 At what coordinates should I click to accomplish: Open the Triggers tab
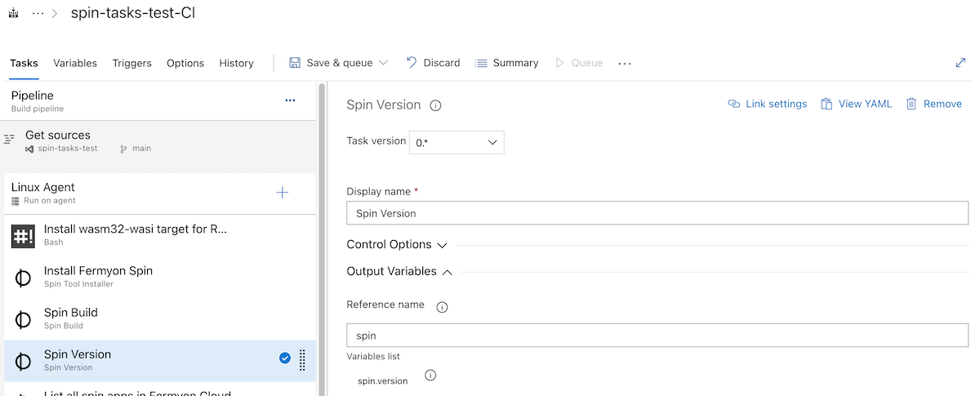(132, 63)
